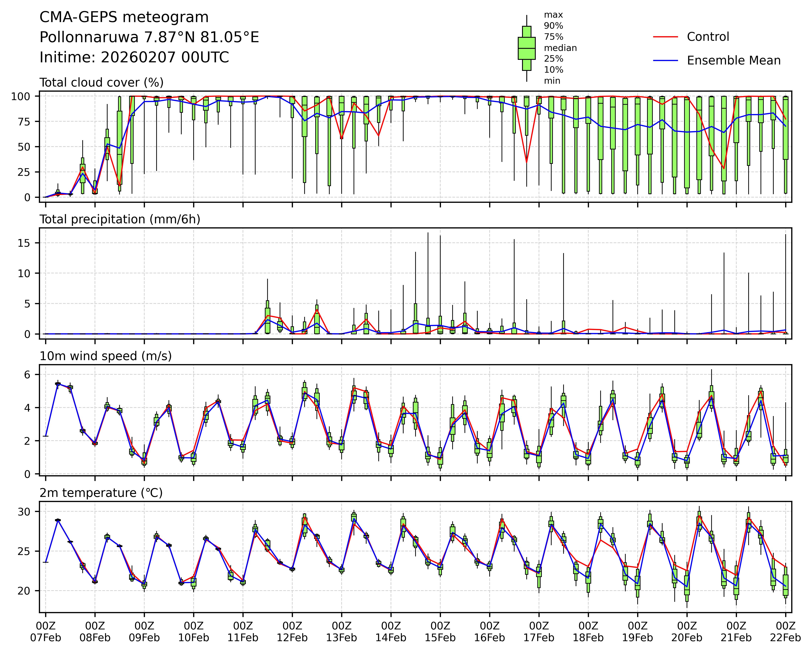The image size is (812, 654).
Task: Click the '2m temperature (℃)' panel title
Action: (101, 493)
